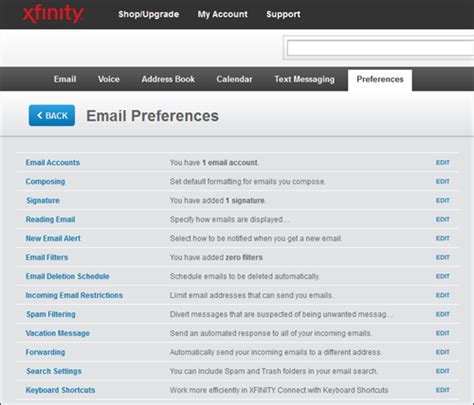Switch to the Text Messaging tab
The width and height of the screenshot is (474, 405).
[304, 79]
